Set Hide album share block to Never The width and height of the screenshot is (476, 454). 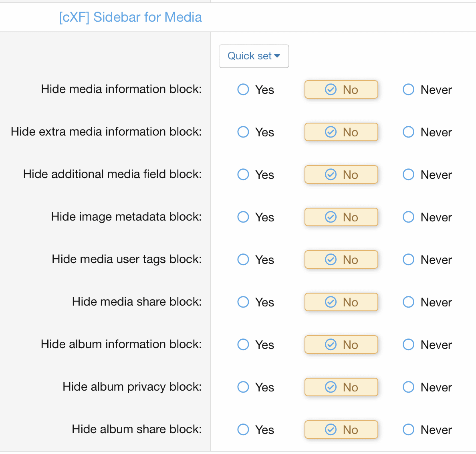(408, 430)
